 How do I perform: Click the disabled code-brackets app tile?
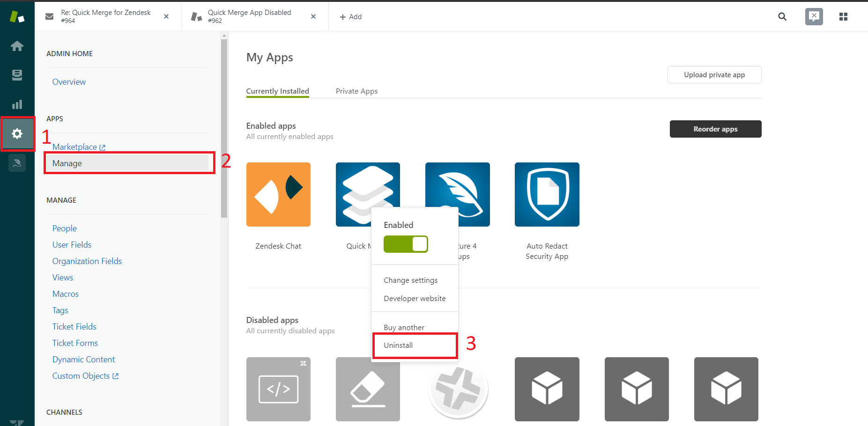click(278, 389)
